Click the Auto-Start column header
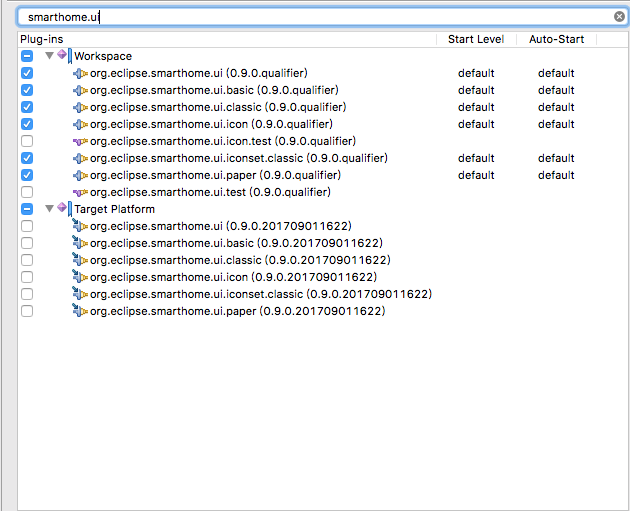 (x=556, y=39)
